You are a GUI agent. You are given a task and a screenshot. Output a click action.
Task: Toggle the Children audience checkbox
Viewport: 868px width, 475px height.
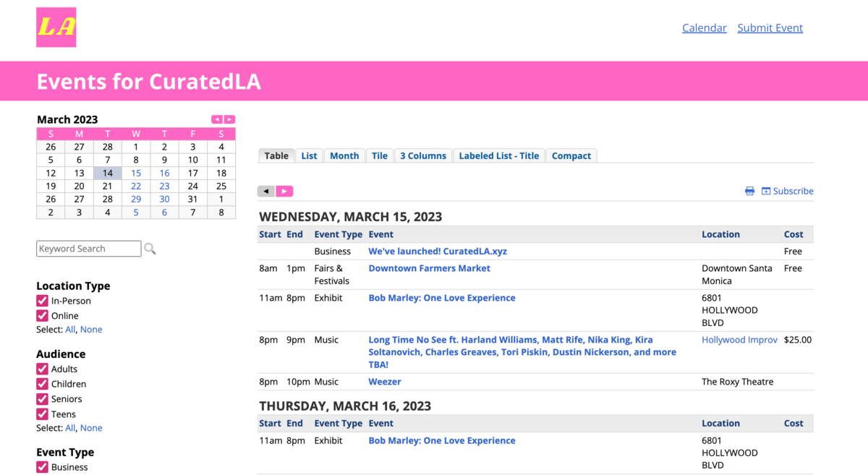point(43,384)
